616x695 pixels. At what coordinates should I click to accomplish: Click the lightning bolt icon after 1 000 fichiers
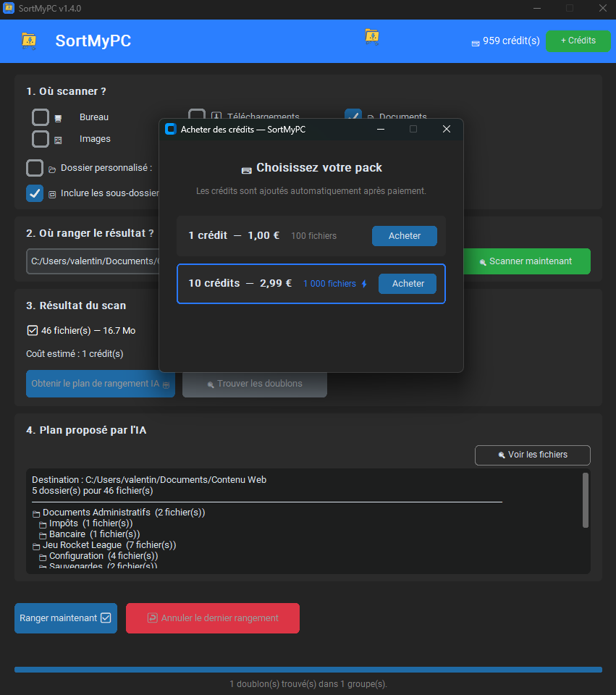(x=364, y=284)
